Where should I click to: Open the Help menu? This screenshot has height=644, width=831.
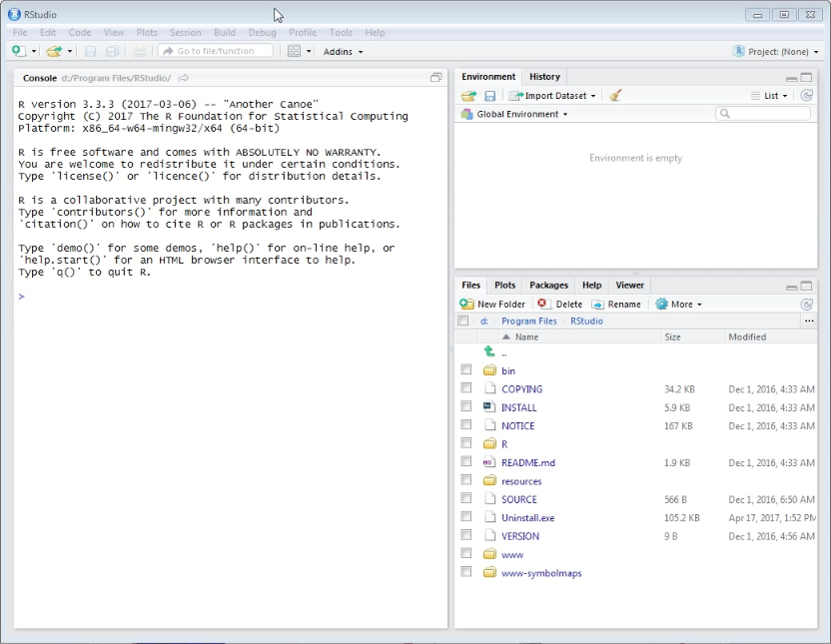(x=375, y=32)
